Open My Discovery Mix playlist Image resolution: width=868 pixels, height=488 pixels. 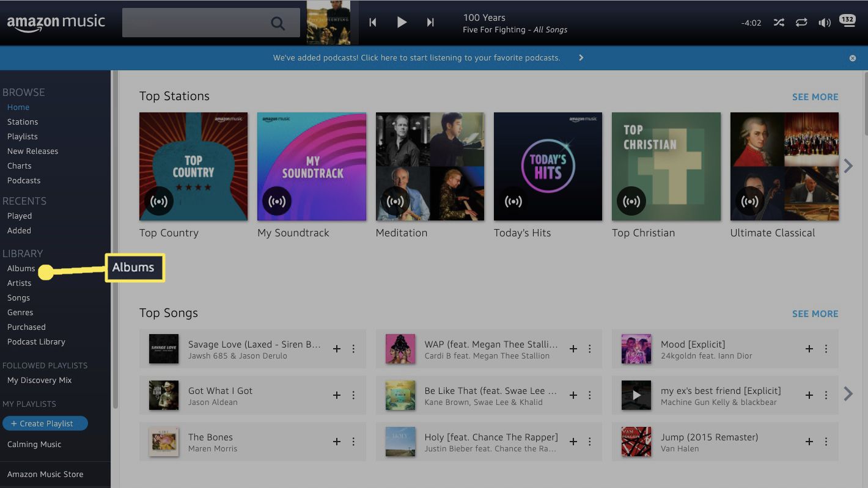point(40,380)
